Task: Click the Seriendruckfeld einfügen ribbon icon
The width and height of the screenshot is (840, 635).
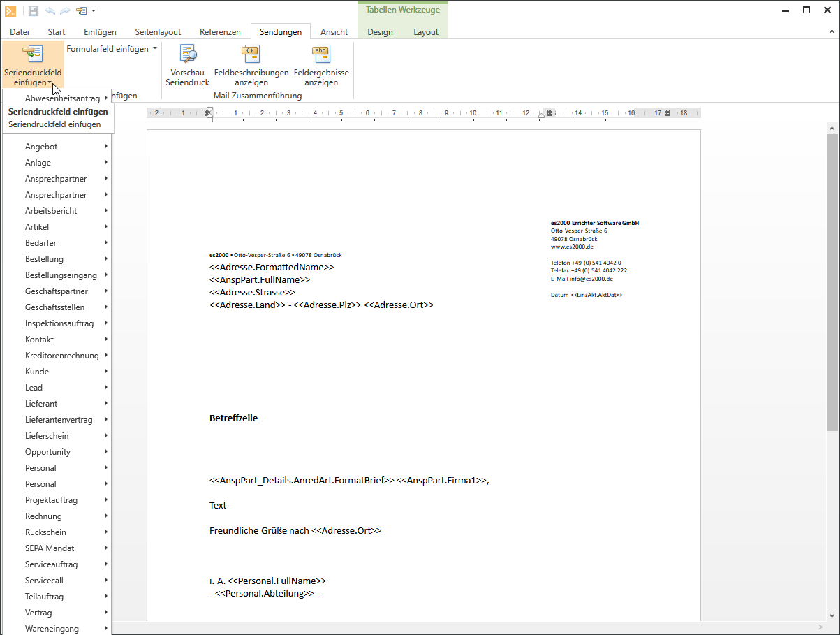Action: (x=33, y=54)
